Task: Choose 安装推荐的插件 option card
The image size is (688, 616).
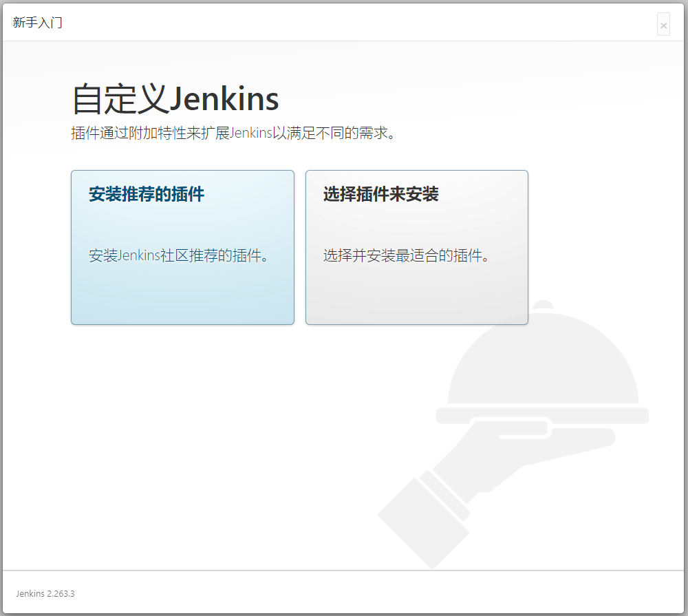Action: [182, 247]
